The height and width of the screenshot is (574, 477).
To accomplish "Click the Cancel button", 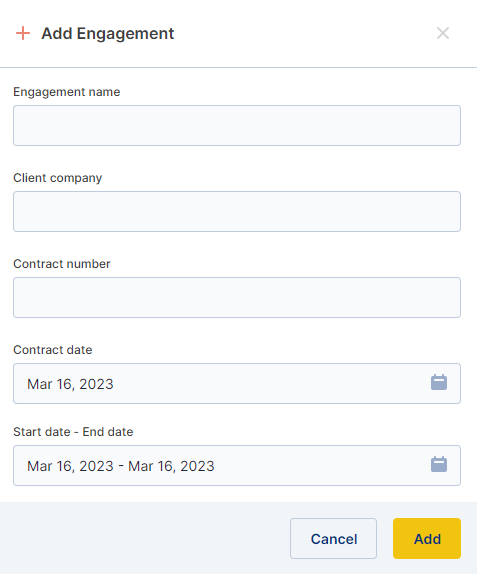I will [x=333, y=538].
